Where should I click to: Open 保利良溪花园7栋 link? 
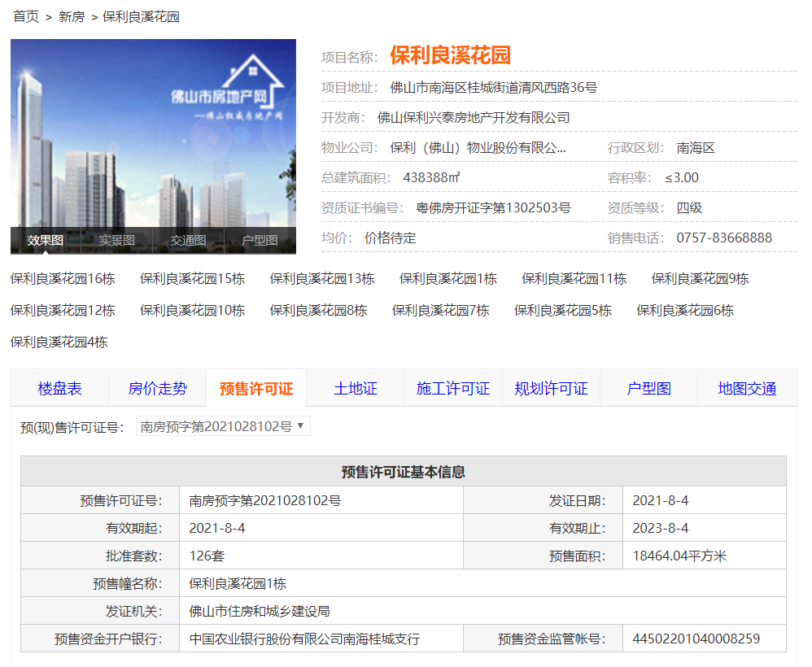point(441,310)
